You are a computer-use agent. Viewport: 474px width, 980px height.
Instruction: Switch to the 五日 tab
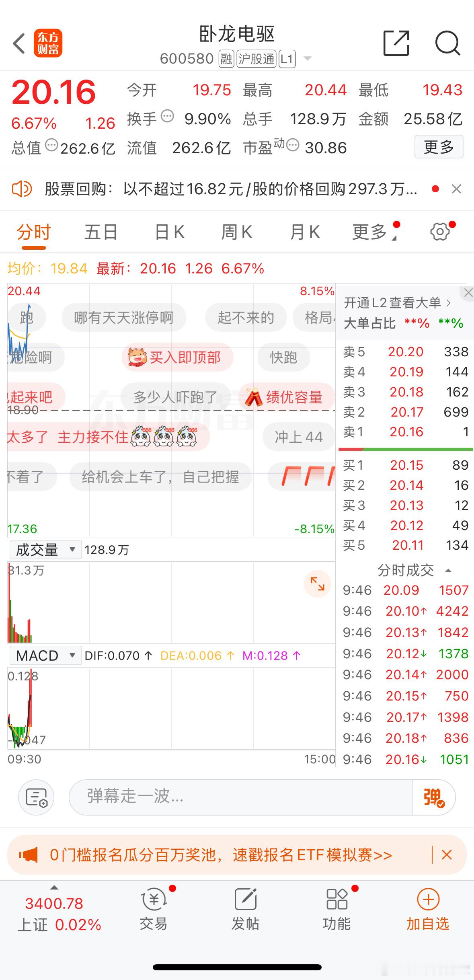pos(101,232)
